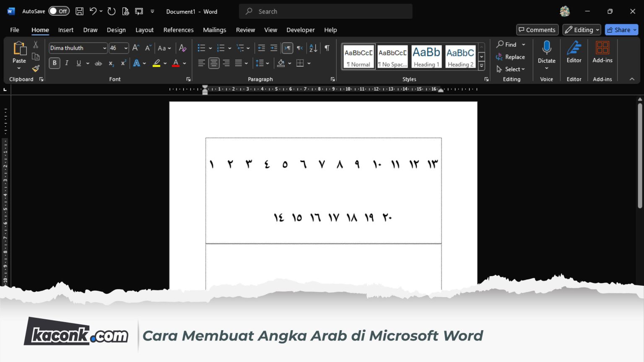
Task: Toggle right-to-left text direction
Action: coord(300,48)
